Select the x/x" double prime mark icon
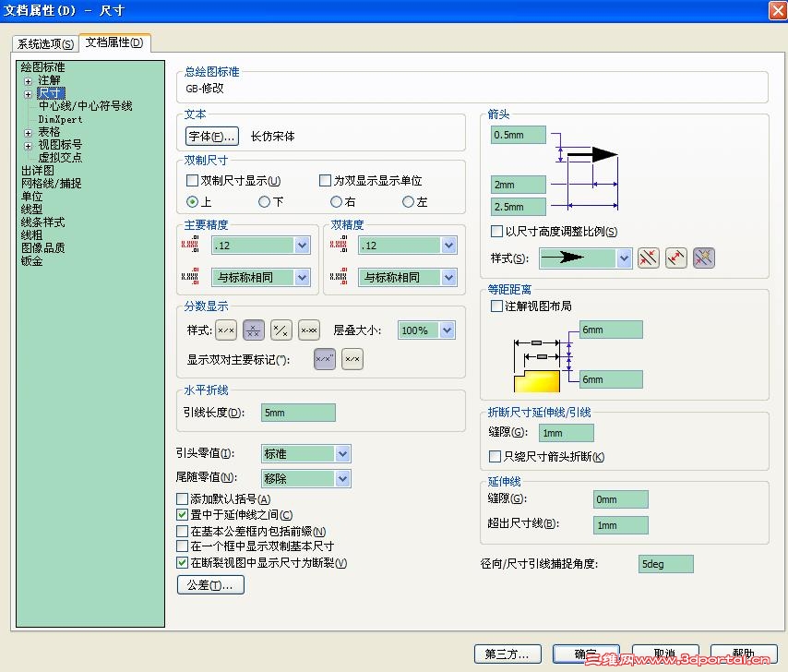Image resolution: width=788 pixels, height=672 pixels. click(x=325, y=359)
